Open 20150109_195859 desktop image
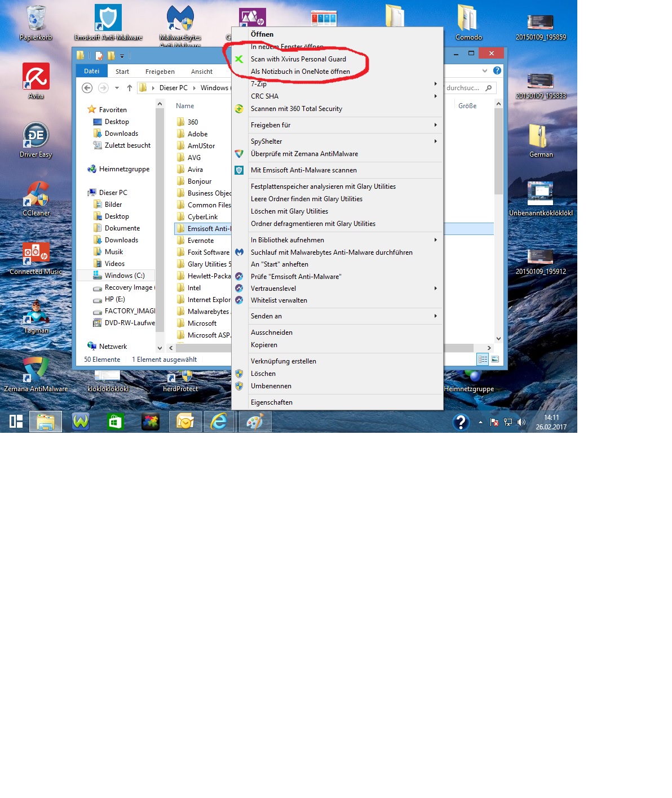The height and width of the screenshot is (798, 672). coord(541,26)
